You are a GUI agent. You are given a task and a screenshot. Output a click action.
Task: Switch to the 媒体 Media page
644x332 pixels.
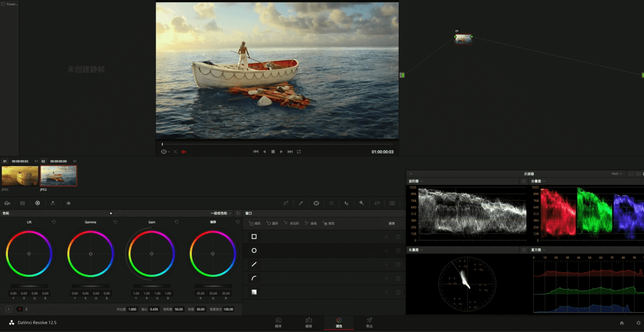point(278,323)
